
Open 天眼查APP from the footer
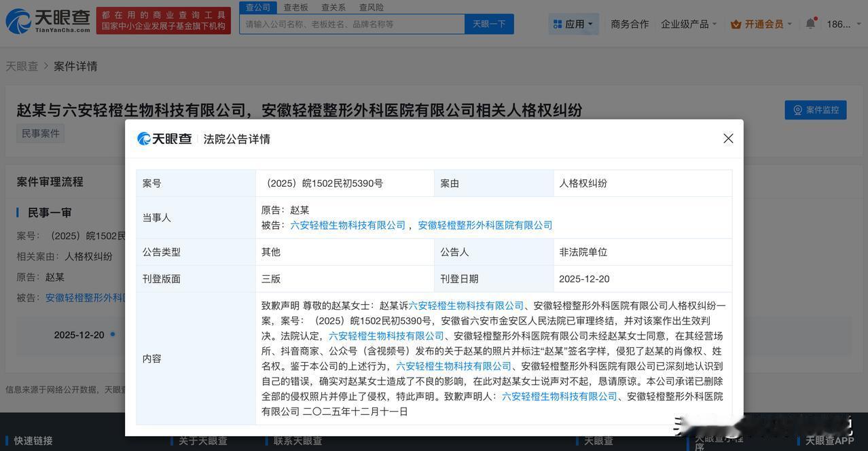[x=827, y=440]
